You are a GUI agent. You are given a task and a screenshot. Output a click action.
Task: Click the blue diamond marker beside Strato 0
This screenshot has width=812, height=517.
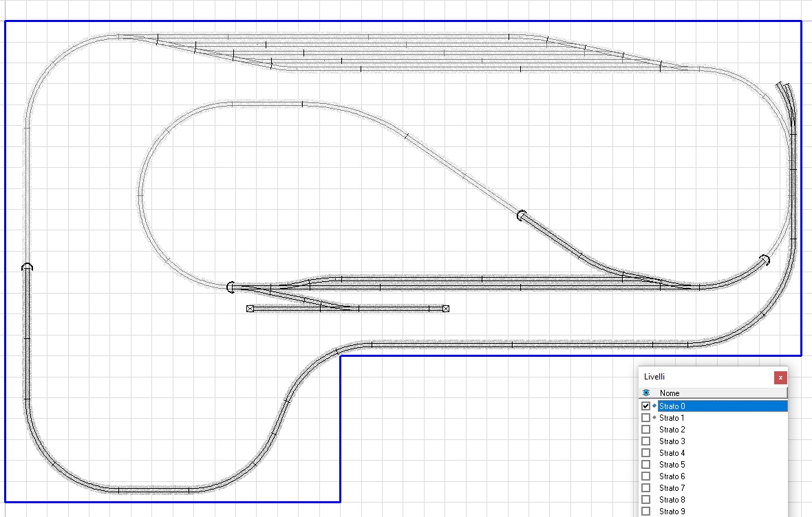(x=654, y=406)
